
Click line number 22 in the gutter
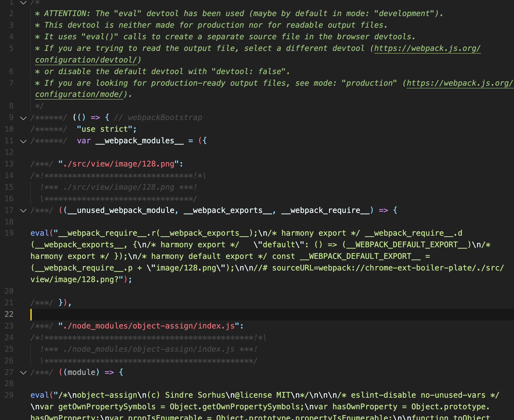pyautogui.click(x=9, y=314)
